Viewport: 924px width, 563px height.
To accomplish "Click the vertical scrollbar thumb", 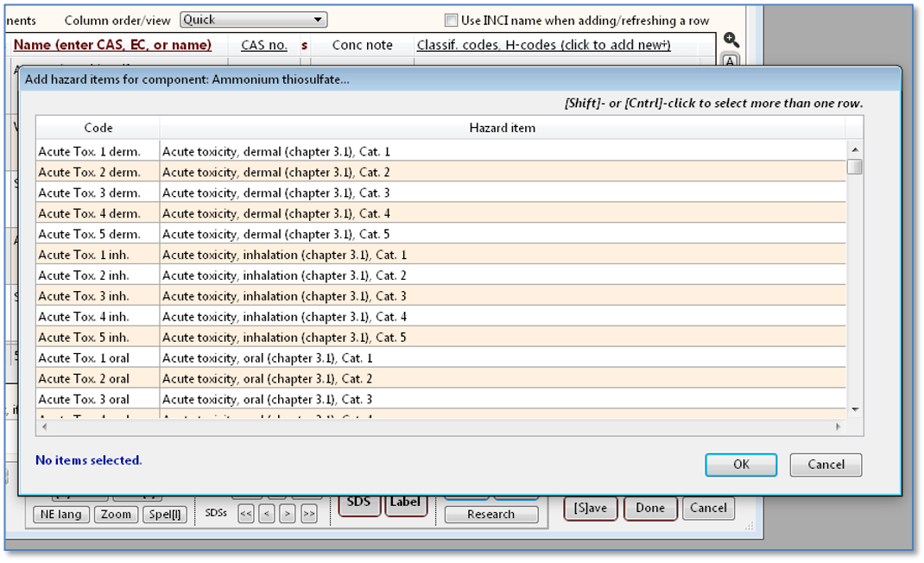I will pyautogui.click(x=854, y=167).
